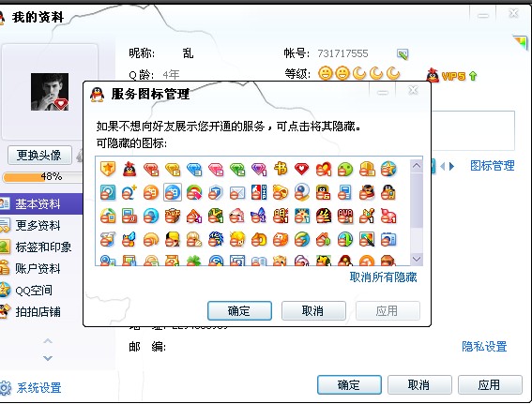Select the hidden red AVA game icon

coord(345,216)
